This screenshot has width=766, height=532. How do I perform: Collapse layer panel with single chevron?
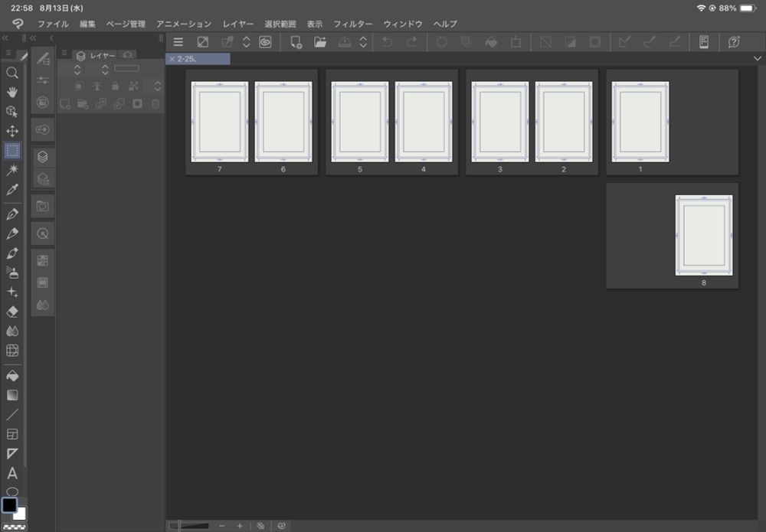[x=51, y=38]
